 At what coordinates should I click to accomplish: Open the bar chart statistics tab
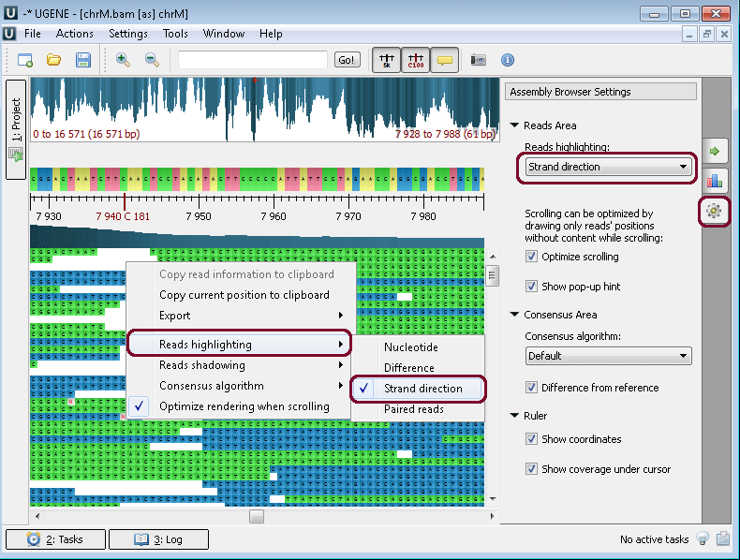tap(715, 181)
